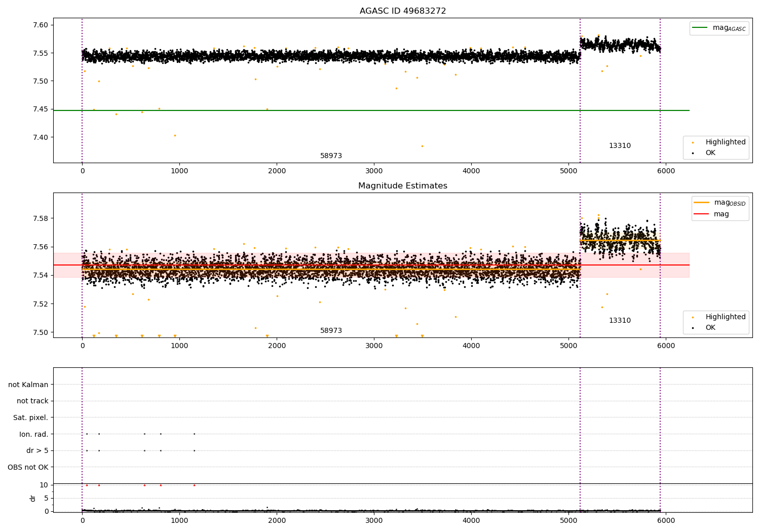760x532 pixels.
Task: Click OK marker in Magnitude Estimates legend
Action: pos(693,328)
